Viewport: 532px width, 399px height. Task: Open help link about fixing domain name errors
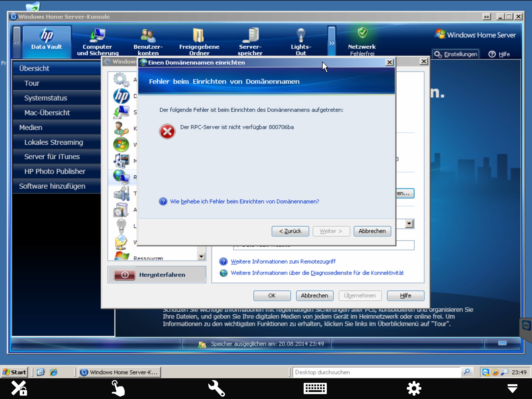pyautogui.click(x=244, y=202)
